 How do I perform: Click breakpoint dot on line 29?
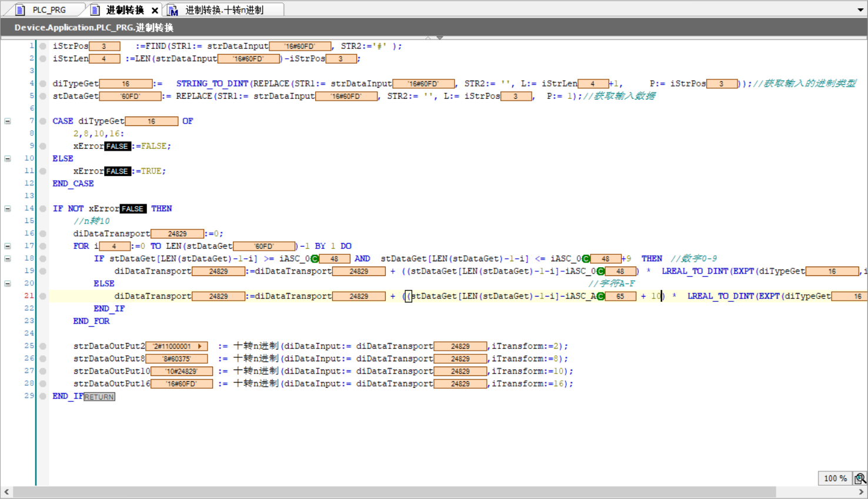coord(43,396)
